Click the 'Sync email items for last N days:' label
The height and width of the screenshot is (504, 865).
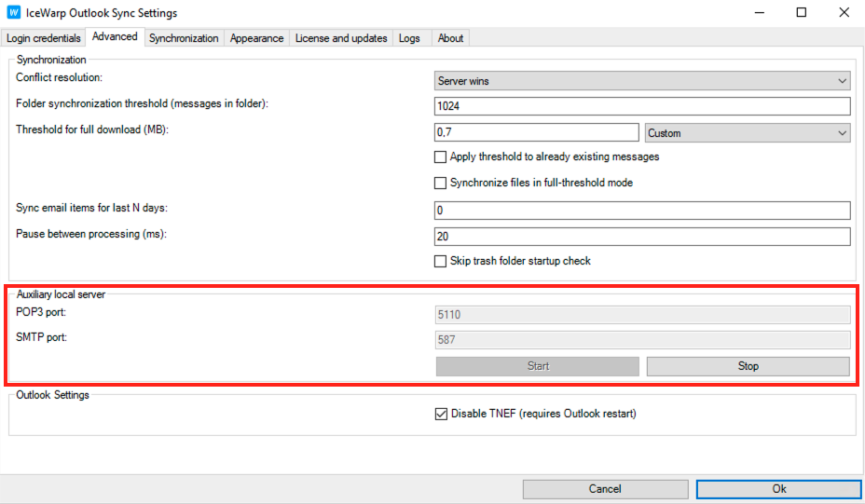pos(91,208)
